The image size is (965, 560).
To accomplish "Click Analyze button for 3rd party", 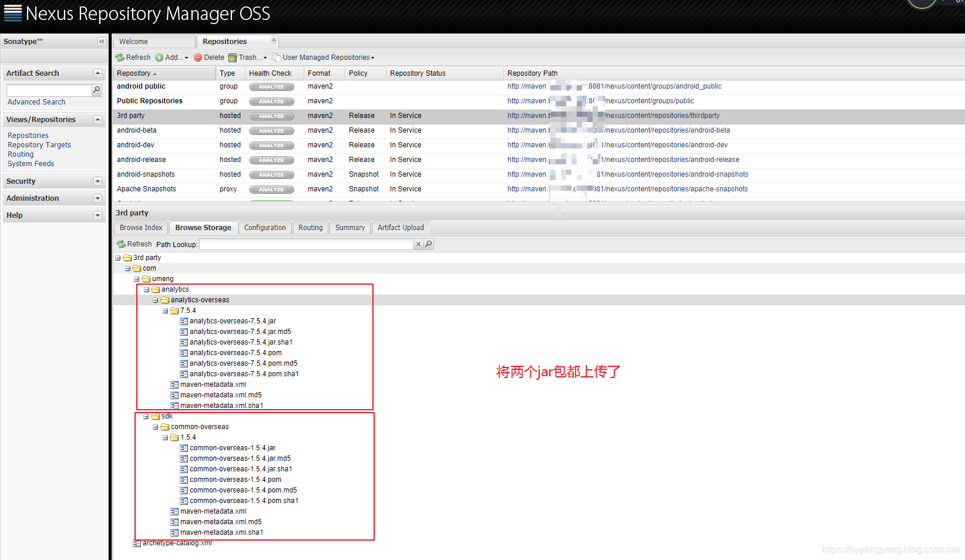I will [x=271, y=116].
